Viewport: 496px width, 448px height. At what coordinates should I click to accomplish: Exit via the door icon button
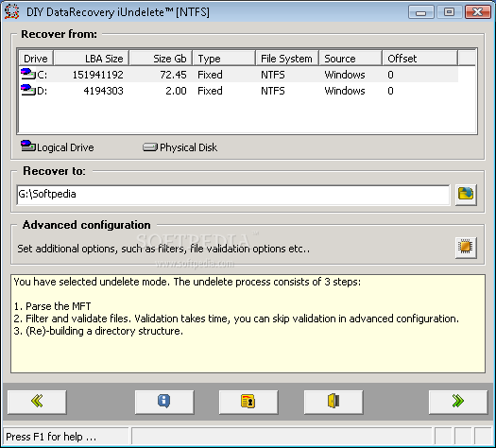tap(334, 402)
